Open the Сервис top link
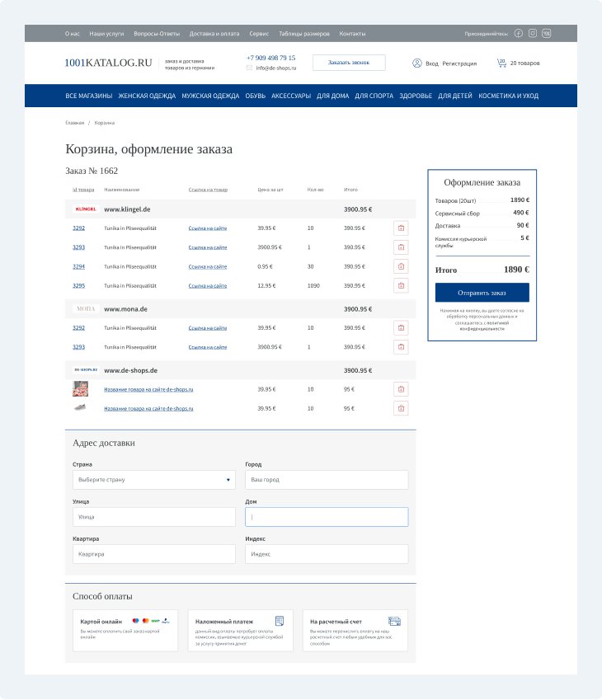The height and width of the screenshot is (700, 602). [259, 34]
